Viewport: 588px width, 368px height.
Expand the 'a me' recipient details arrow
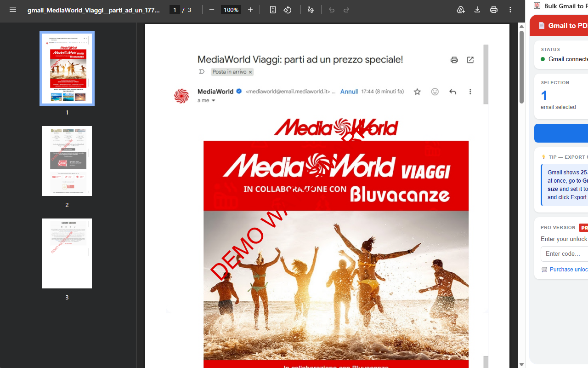[213, 101]
